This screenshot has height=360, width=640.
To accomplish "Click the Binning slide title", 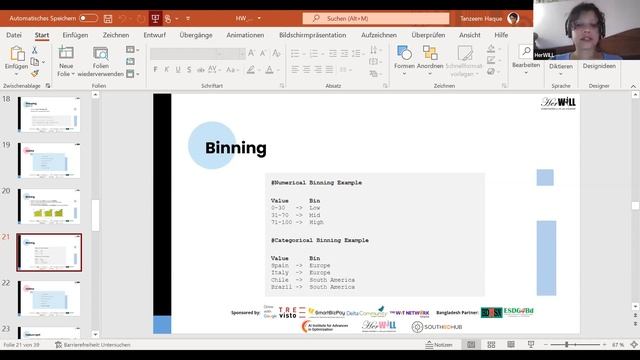I will tap(236, 148).
